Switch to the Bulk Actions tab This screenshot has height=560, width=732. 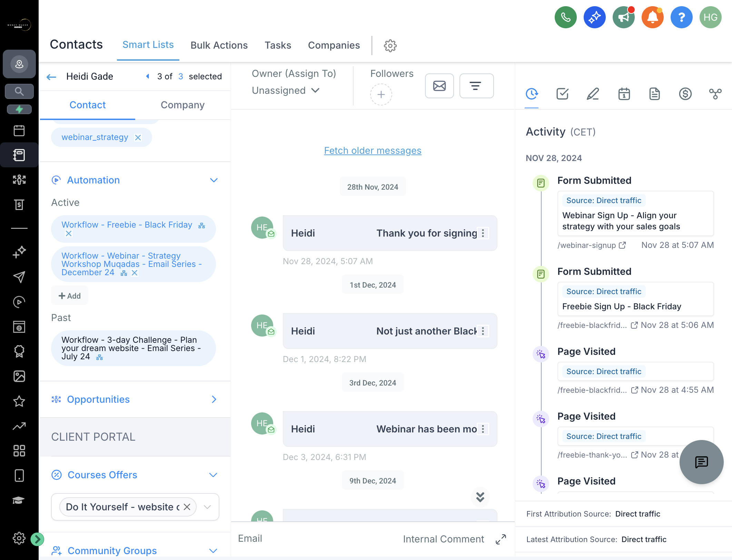(219, 45)
